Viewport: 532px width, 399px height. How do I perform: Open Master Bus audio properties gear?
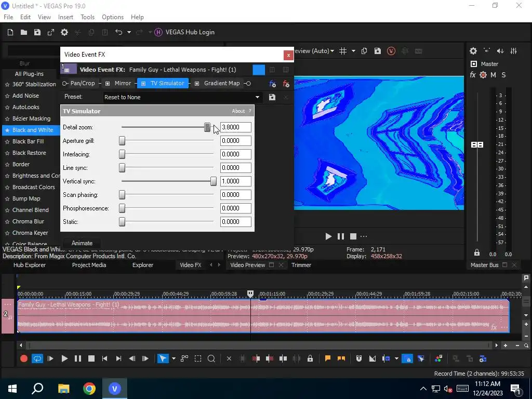click(473, 51)
